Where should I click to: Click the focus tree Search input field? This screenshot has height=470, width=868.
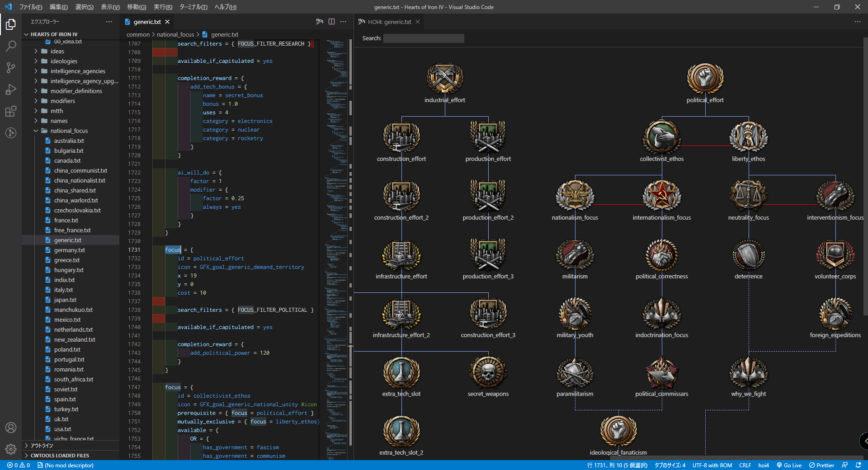coord(424,38)
